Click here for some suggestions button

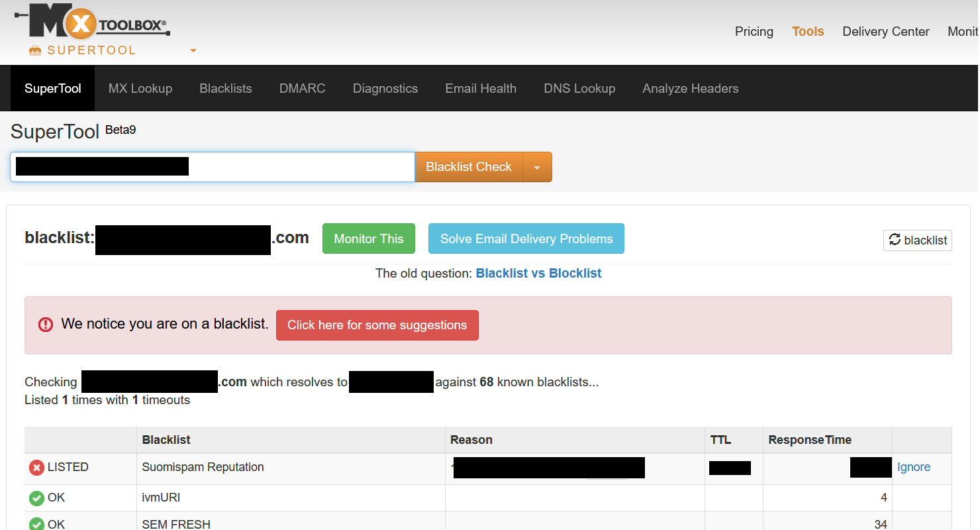tap(377, 325)
